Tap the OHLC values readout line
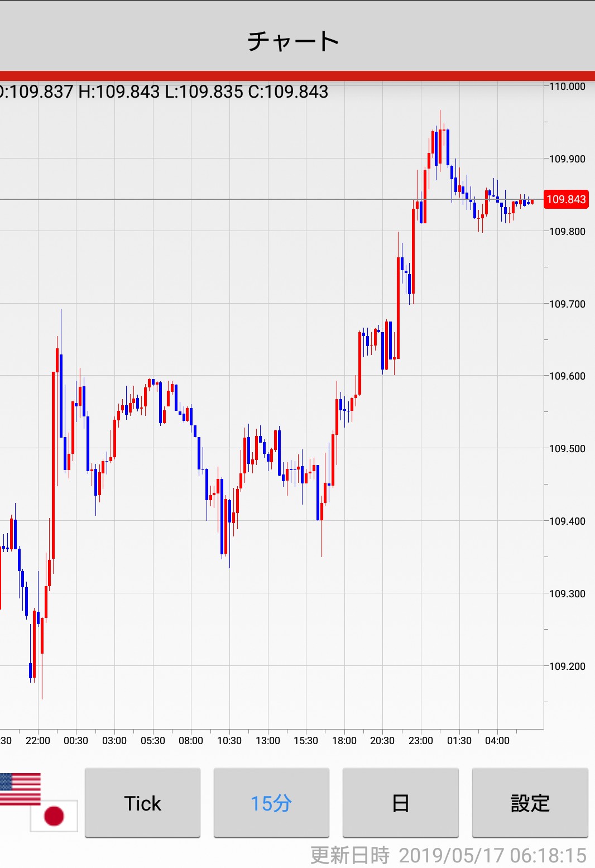 tap(165, 92)
